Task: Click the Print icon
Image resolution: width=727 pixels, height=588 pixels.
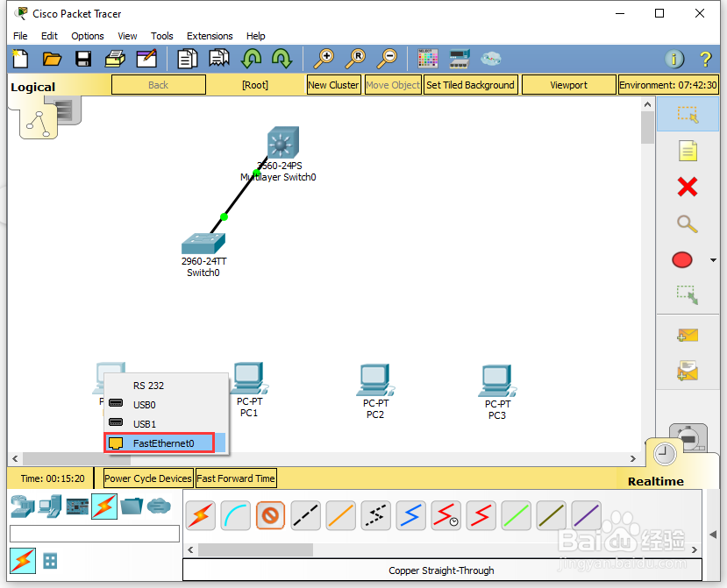Action: click(115, 59)
